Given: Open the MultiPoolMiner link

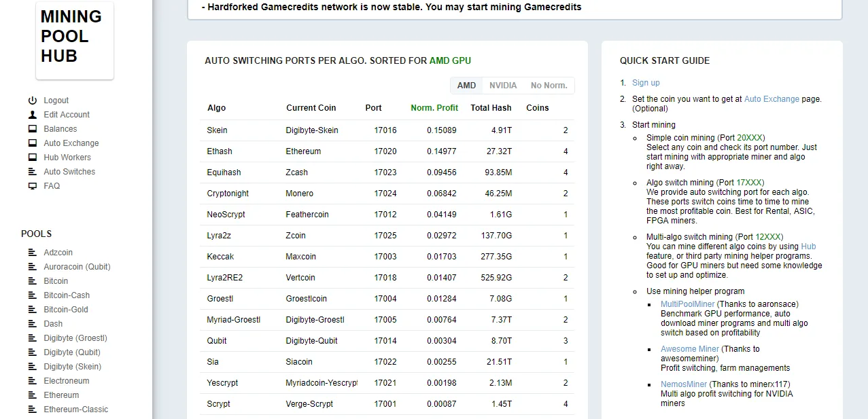Looking at the screenshot, I should (x=687, y=304).
